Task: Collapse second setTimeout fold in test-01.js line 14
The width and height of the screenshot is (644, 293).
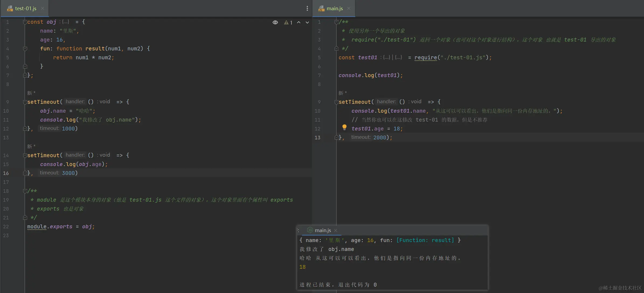Action: pos(25,155)
